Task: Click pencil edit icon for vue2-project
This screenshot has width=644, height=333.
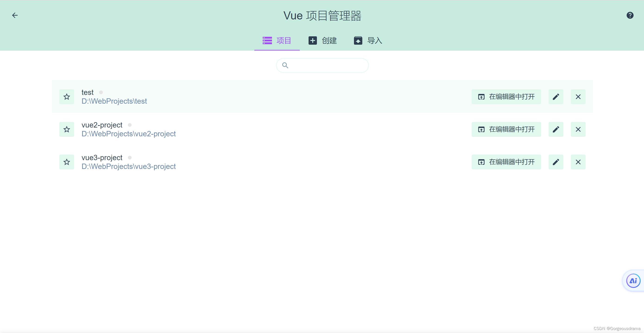Action: (x=556, y=129)
